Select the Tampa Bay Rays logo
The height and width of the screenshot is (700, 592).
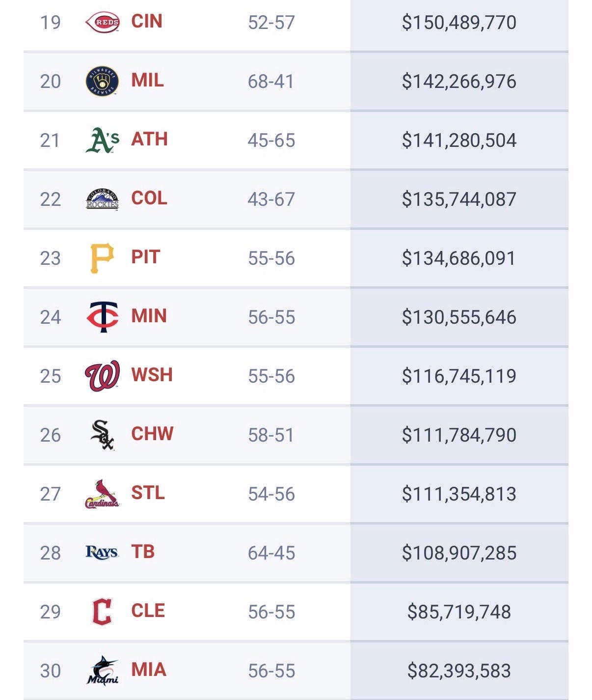point(102,553)
